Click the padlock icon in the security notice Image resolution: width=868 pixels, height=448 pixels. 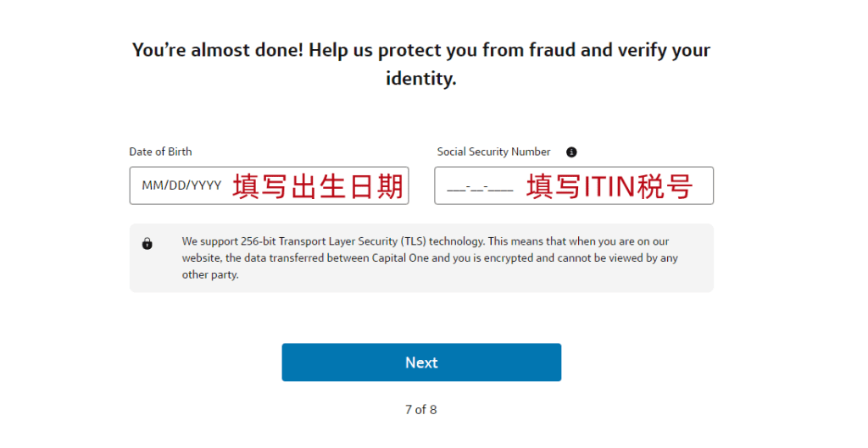[147, 244]
